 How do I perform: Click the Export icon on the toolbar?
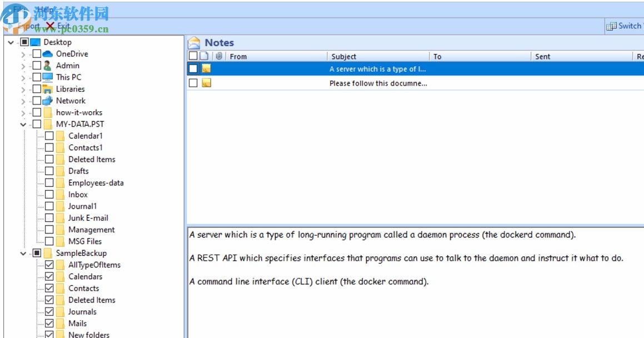(11, 25)
